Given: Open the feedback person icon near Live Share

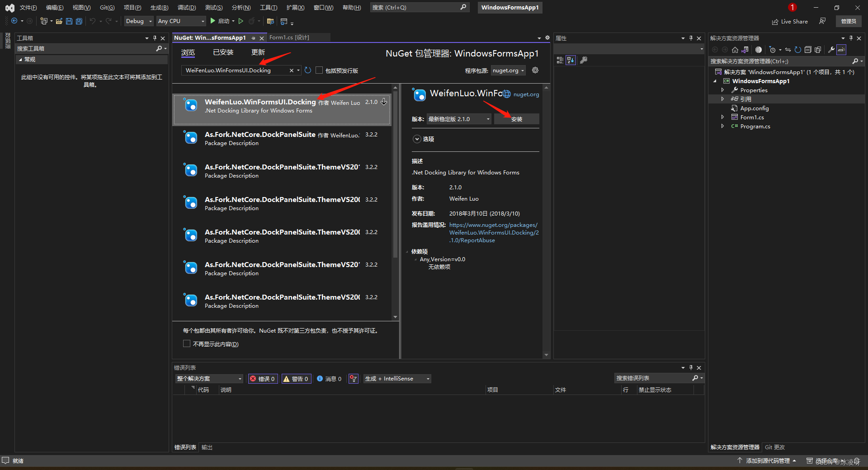Looking at the screenshot, I should pyautogui.click(x=822, y=21).
